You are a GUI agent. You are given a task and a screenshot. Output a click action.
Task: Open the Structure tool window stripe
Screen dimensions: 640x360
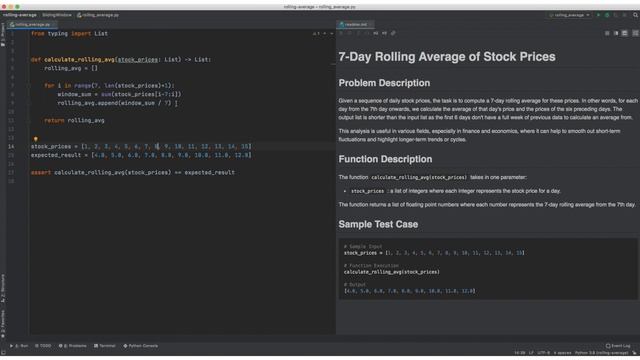pyautogui.click(x=3, y=288)
